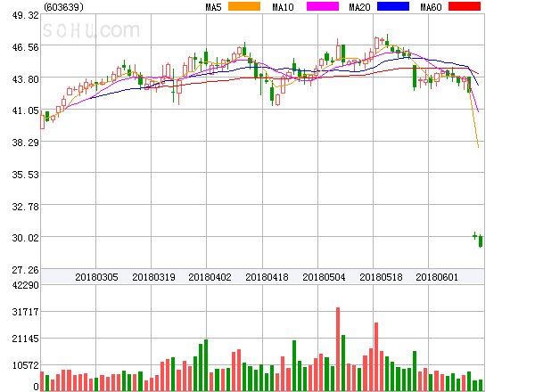Image resolution: width=535 pixels, height=392 pixels.
Task: Click the 49.32 price axis label
Action: pos(26,15)
